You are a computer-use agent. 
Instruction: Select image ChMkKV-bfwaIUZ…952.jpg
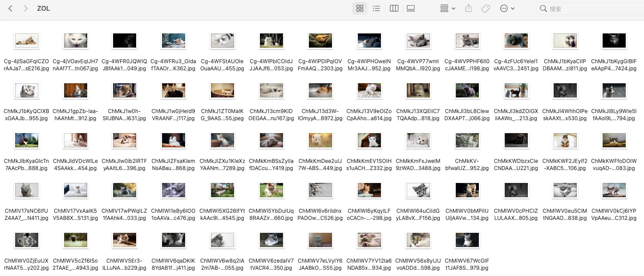467,140
